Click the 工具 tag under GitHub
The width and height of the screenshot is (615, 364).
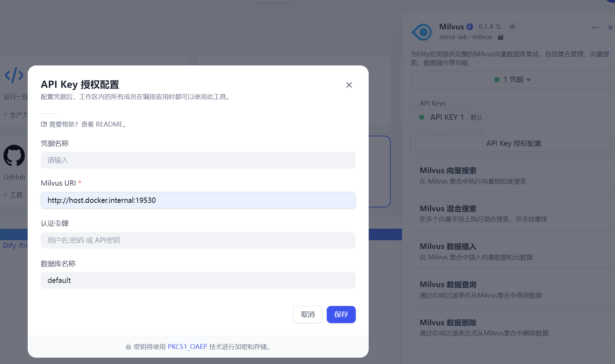[13, 195]
